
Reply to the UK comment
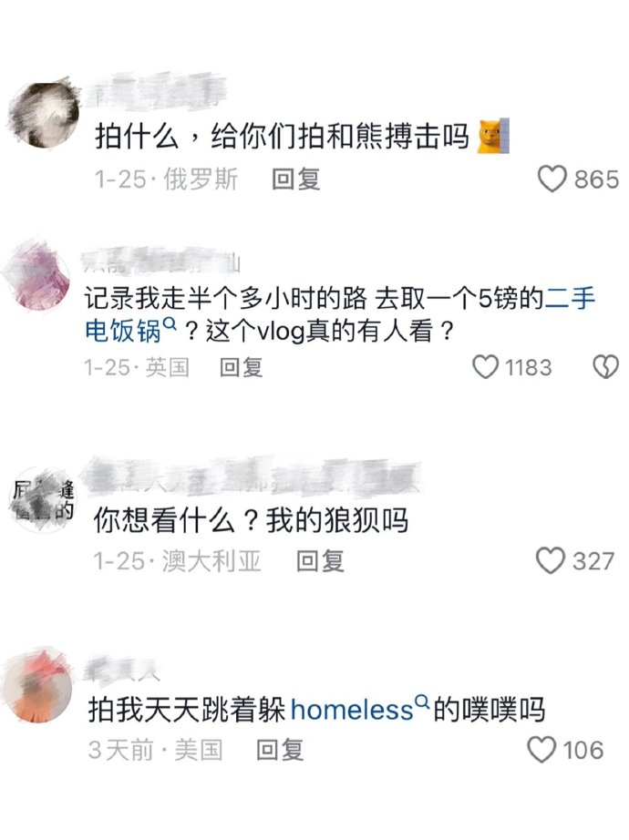click(242, 367)
